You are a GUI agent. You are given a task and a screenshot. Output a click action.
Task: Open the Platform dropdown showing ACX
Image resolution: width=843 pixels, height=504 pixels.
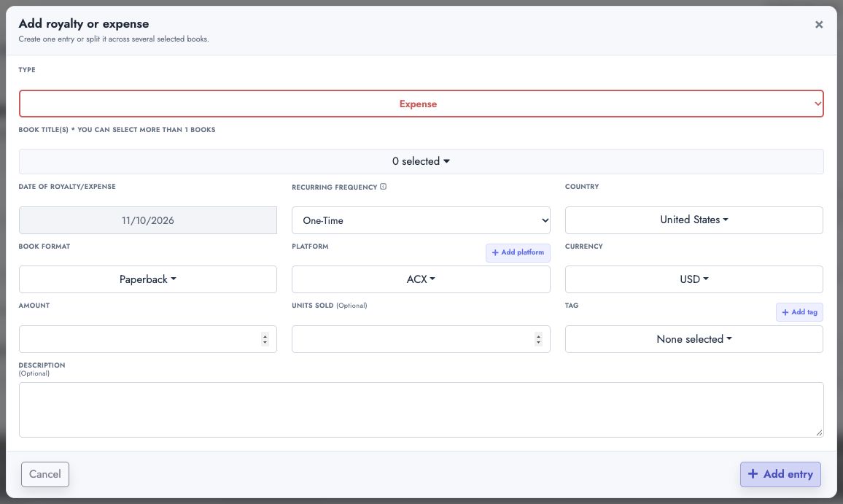click(x=421, y=279)
